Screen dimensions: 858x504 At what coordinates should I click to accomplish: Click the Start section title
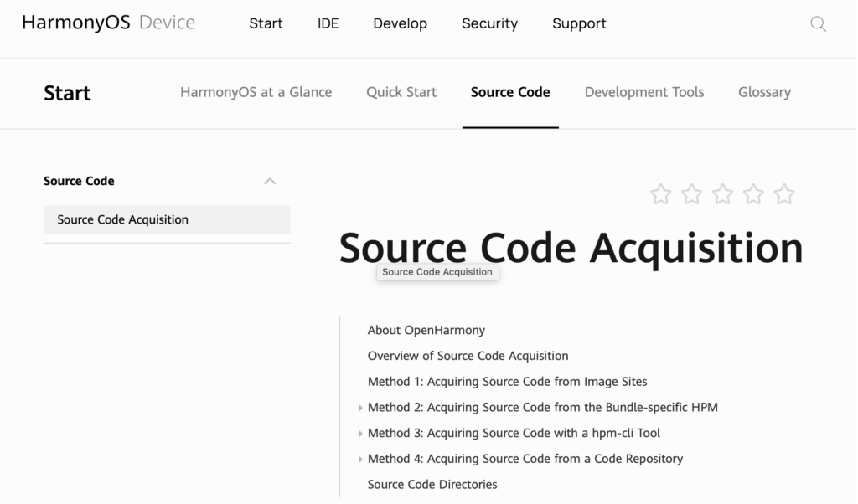pyautogui.click(x=67, y=93)
